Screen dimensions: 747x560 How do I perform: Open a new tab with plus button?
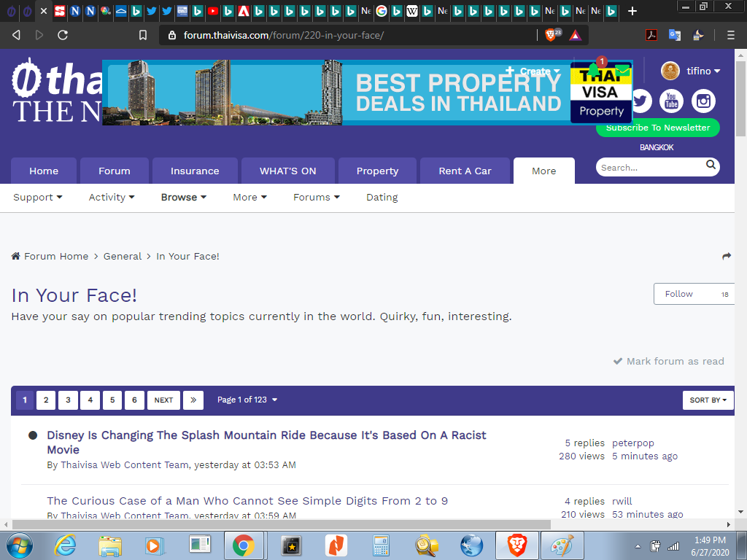632,11
